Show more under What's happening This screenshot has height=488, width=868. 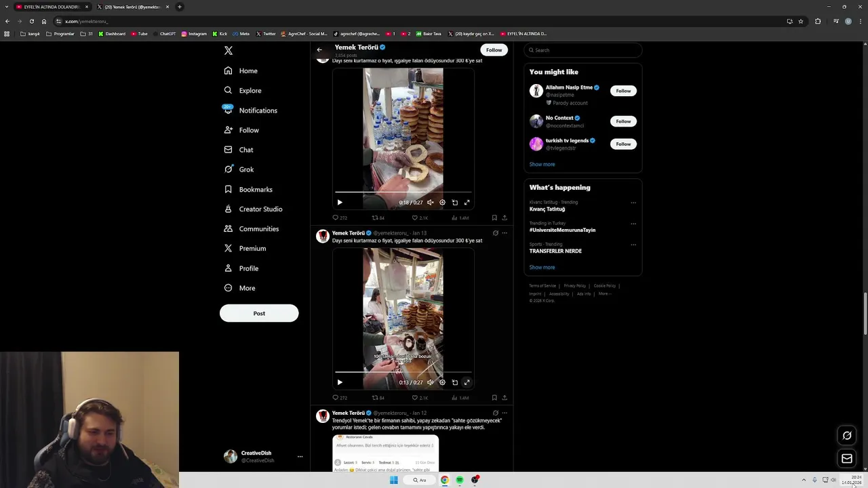click(x=542, y=267)
